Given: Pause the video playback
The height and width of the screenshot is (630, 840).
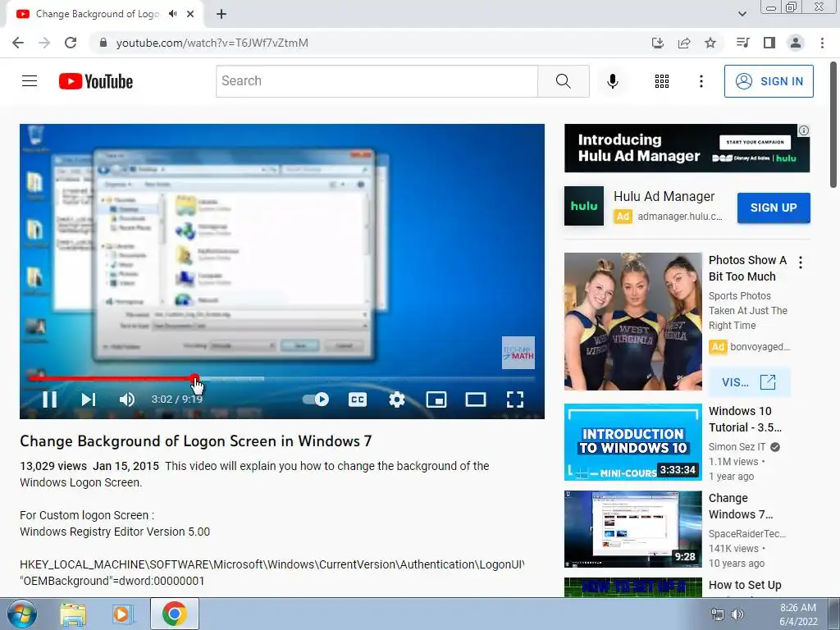Looking at the screenshot, I should click(49, 399).
